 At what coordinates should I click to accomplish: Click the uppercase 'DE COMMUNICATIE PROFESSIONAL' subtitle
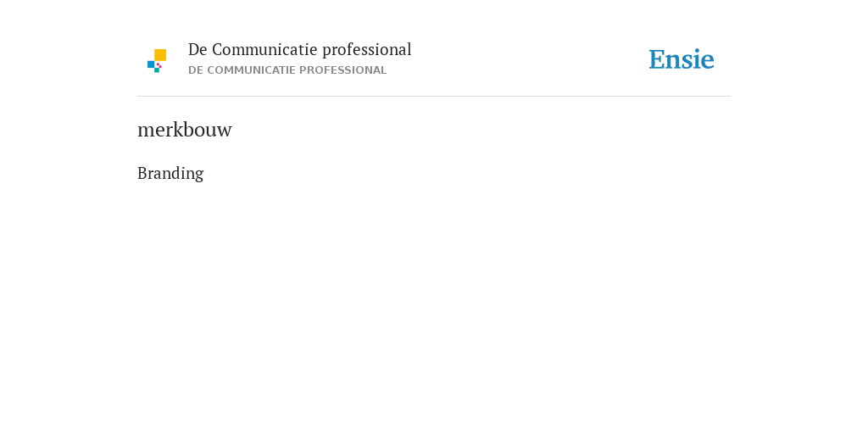click(287, 70)
